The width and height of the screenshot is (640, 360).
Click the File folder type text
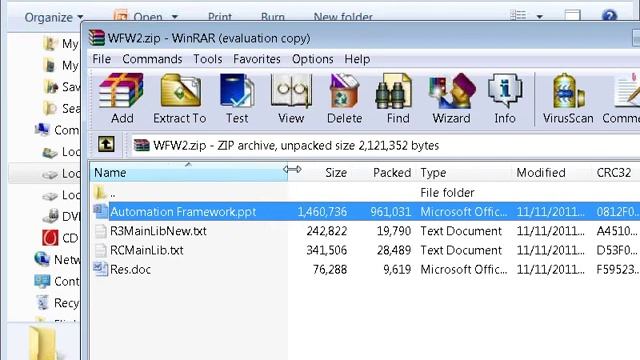[447, 193]
